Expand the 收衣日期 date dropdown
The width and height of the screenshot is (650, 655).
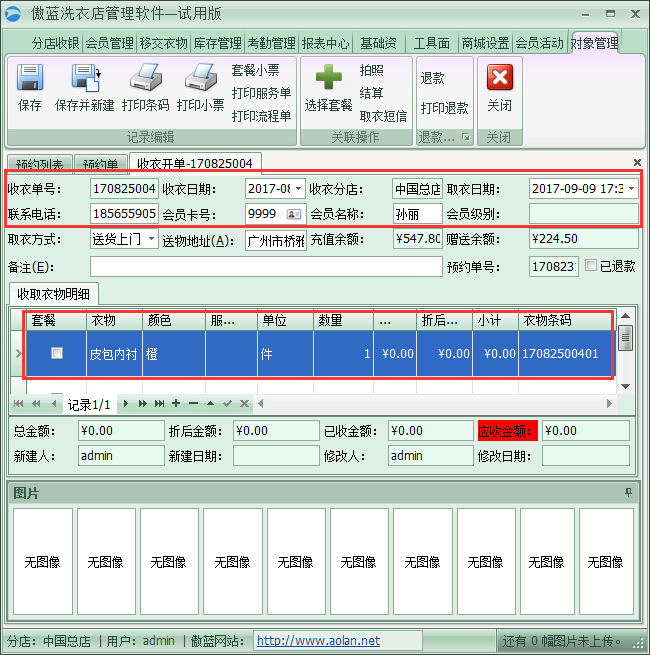pyautogui.click(x=298, y=188)
